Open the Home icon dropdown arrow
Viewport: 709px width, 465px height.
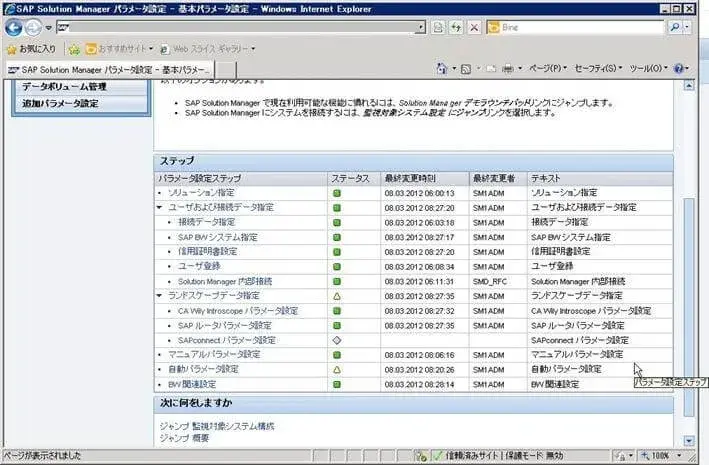point(454,69)
